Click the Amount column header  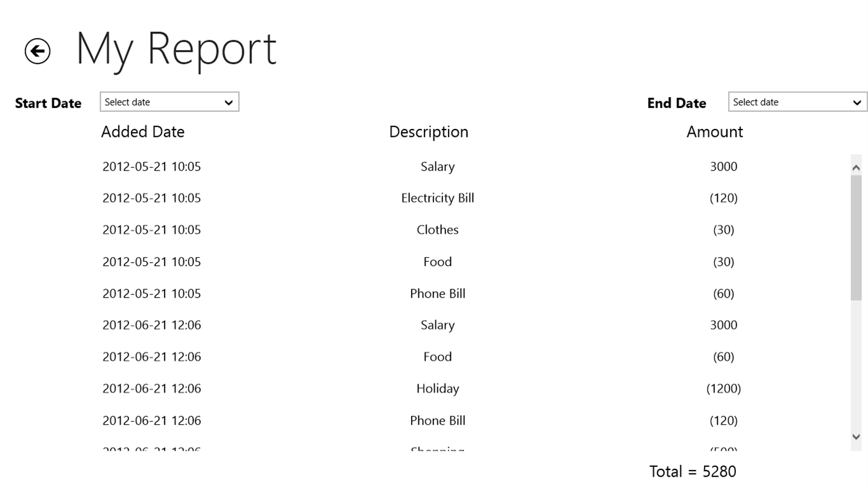(714, 132)
